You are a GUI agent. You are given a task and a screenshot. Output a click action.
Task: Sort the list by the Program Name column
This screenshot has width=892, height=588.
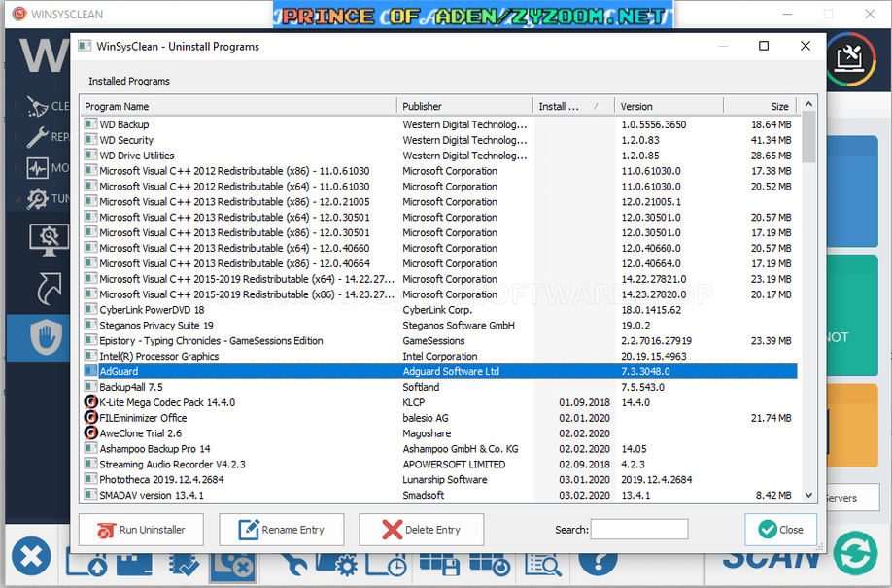[x=239, y=107]
